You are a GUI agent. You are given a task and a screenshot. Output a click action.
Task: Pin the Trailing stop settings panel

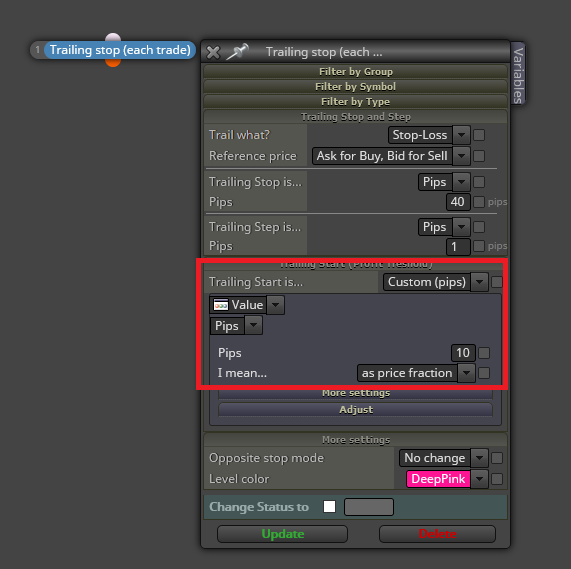[x=237, y=51]
